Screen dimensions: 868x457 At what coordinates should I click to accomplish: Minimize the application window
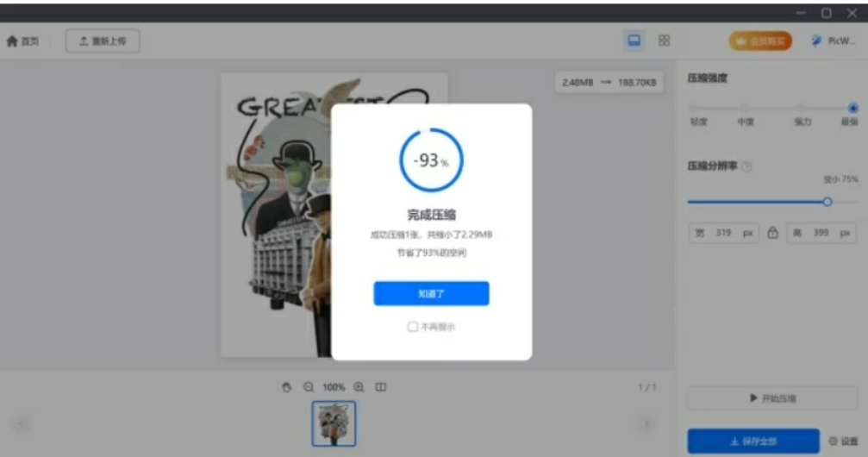click(801, 13)
